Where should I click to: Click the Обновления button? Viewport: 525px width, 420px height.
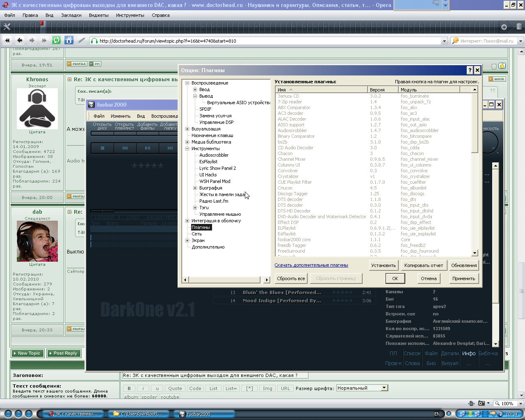[x=464, y=265]
